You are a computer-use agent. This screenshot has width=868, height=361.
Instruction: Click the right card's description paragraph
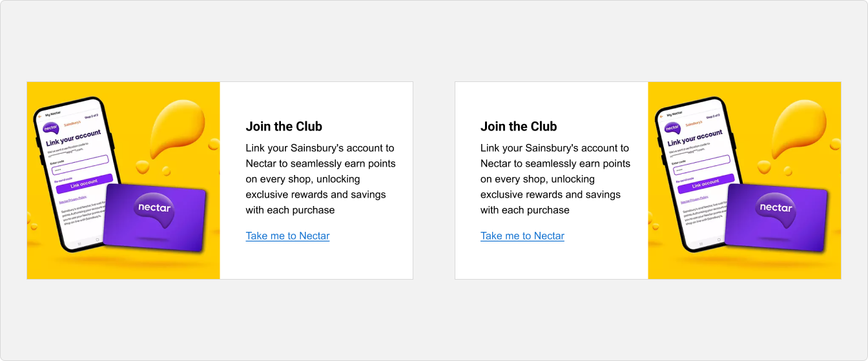tap(555, 179)
